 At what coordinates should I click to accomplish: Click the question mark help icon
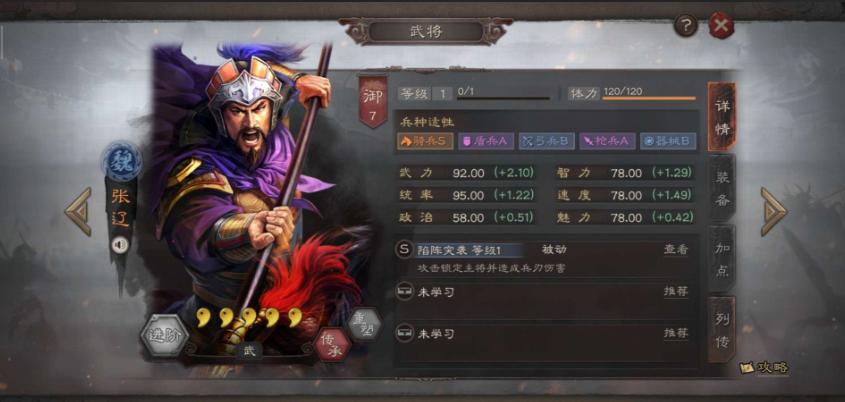(x=686, y=25)
